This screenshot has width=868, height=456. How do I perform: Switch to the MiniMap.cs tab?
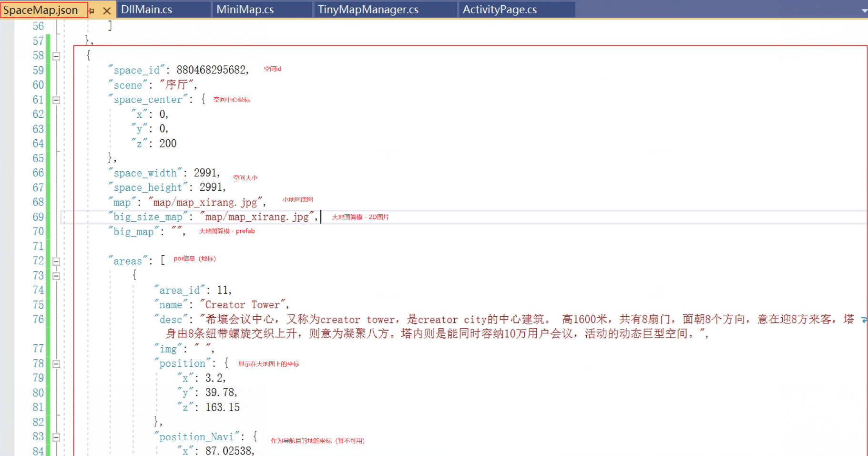(245, 10)
